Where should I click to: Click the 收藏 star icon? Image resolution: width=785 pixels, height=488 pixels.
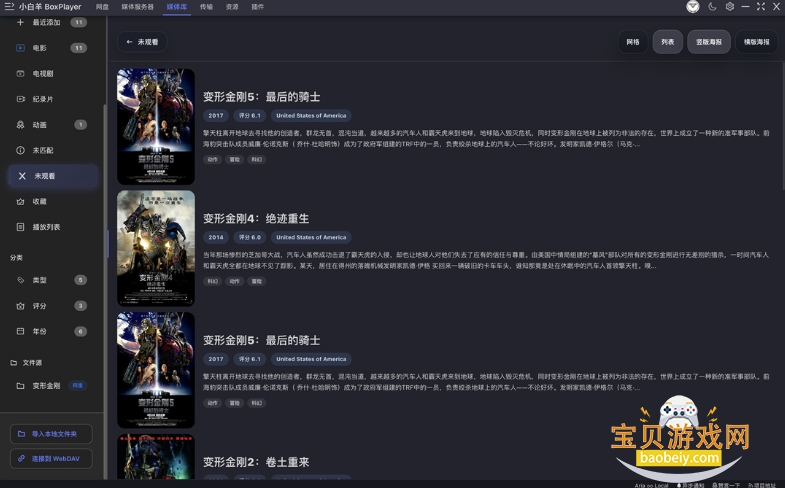click(x=20, y=201)
